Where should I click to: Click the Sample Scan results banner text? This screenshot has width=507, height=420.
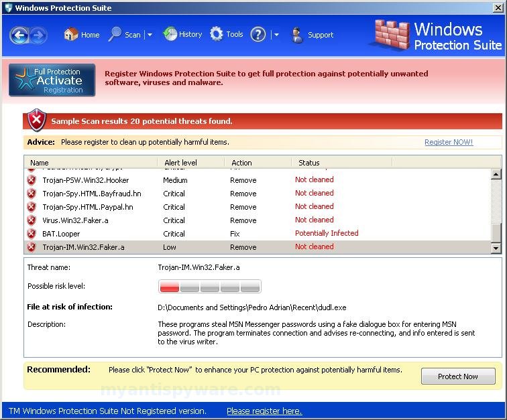pos(142,121)
